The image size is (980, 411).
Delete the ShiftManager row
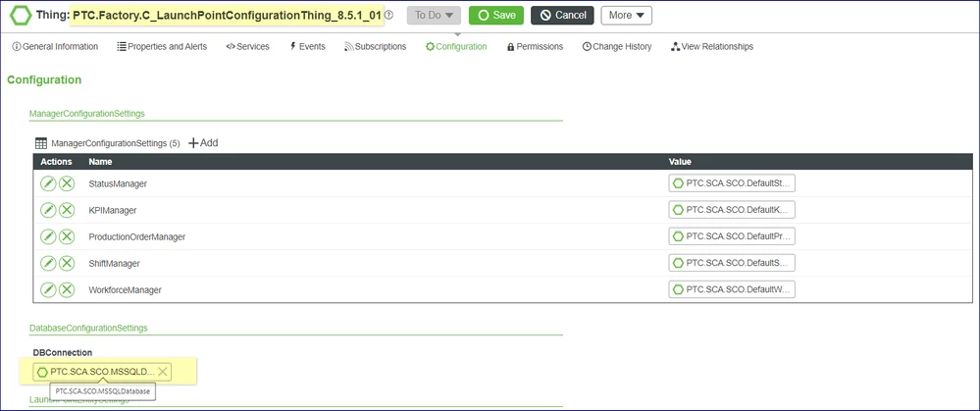(67, 263)
